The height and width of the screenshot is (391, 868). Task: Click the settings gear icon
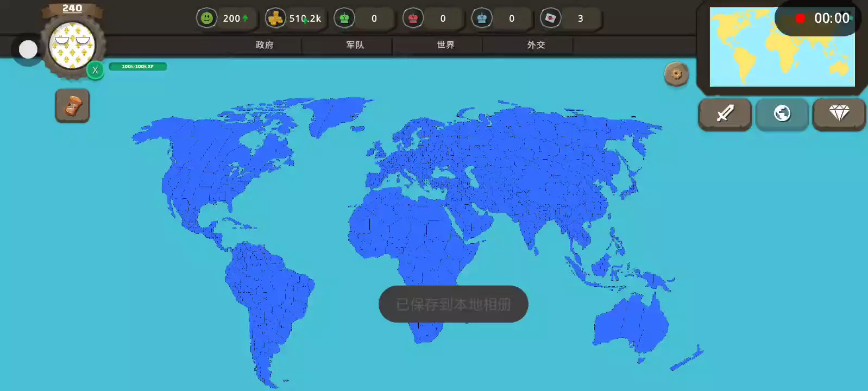[676, 74]
